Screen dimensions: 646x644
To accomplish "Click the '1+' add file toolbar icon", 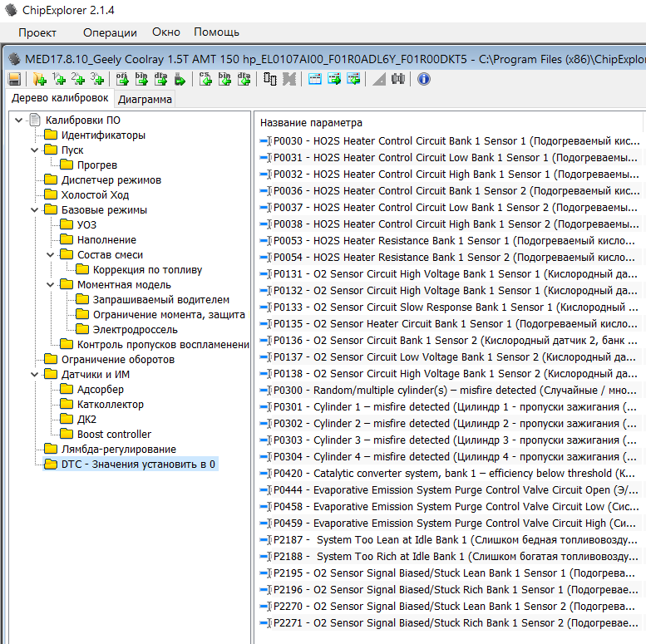I will [x=58, y=79].
